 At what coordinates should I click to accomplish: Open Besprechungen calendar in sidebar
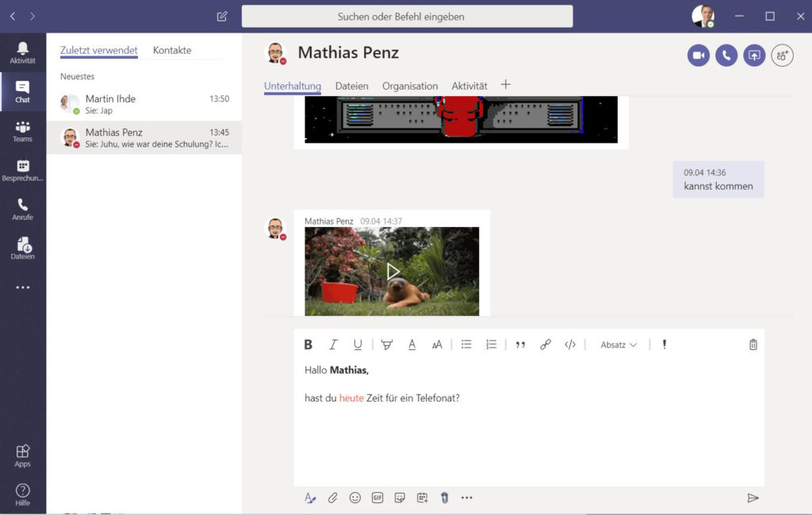[23, 171]
